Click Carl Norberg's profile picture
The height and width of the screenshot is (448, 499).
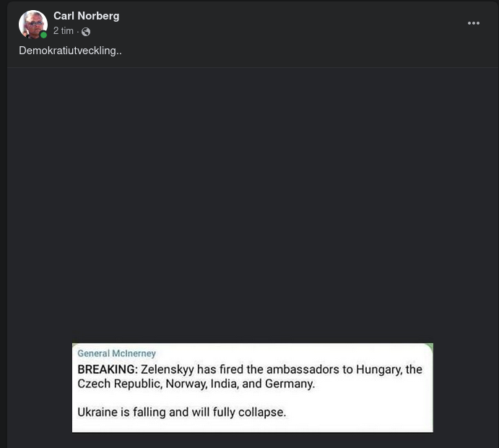[x=32, y=25]
